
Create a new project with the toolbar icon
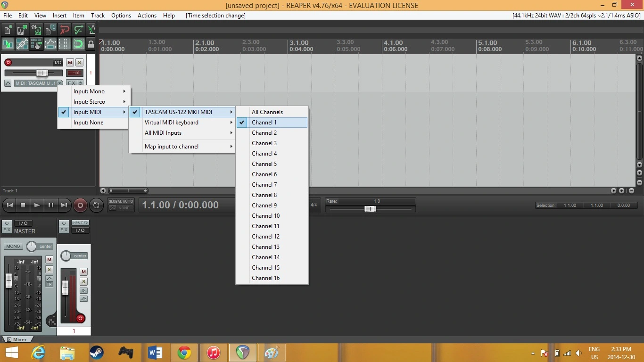tap(8, 30)
